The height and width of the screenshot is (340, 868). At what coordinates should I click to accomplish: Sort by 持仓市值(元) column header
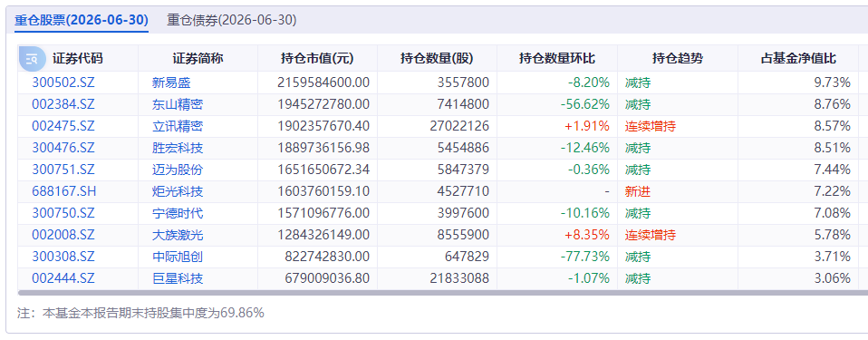pyautogui.click(x=317, y=59)
